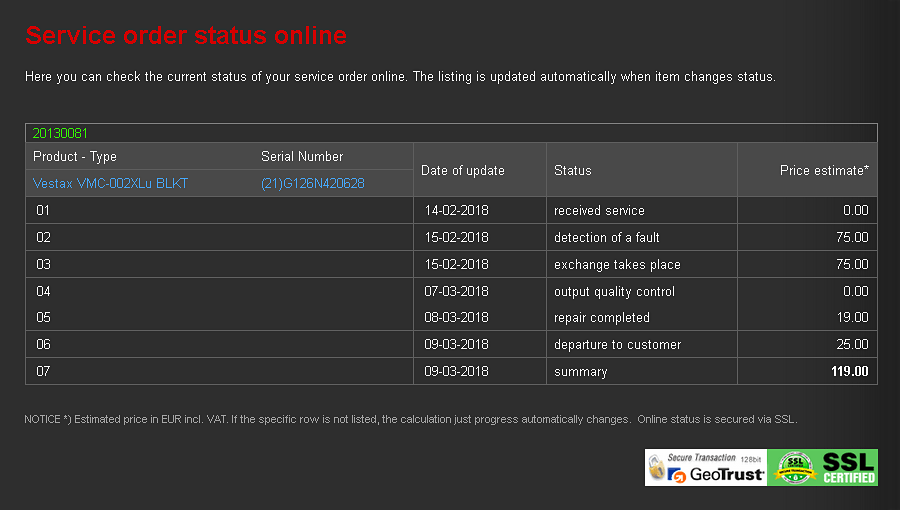Click the Service order status online heading
900x510 pixels.
tap(186, 36)
